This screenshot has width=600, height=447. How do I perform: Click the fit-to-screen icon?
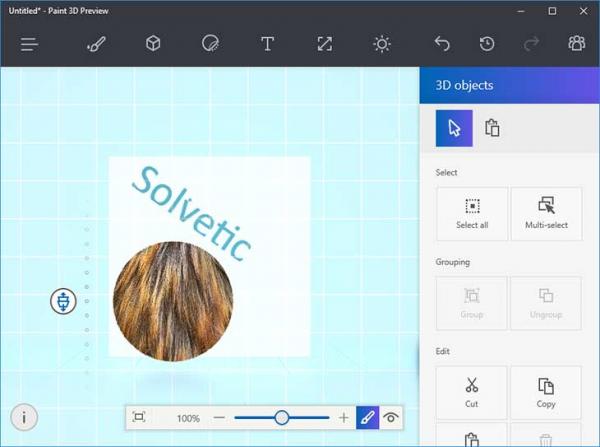(139, 417)
